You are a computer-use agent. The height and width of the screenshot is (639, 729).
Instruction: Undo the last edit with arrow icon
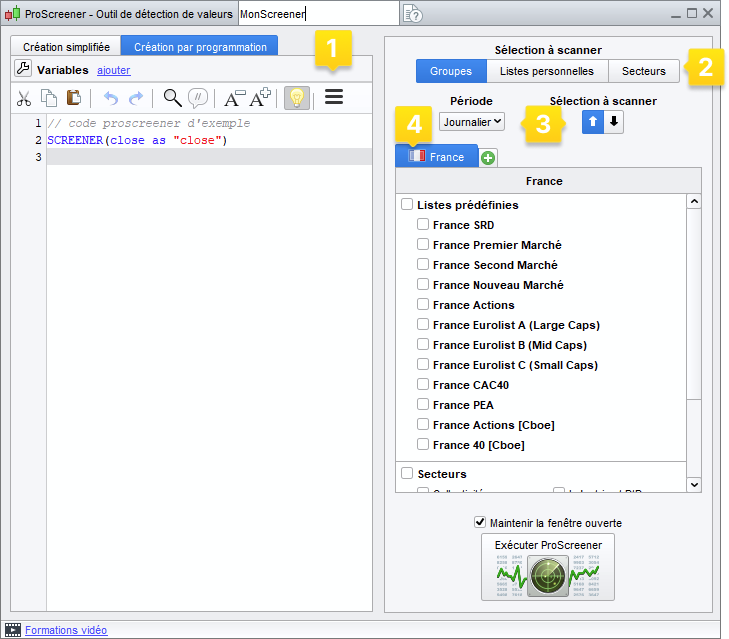(111, 98)
